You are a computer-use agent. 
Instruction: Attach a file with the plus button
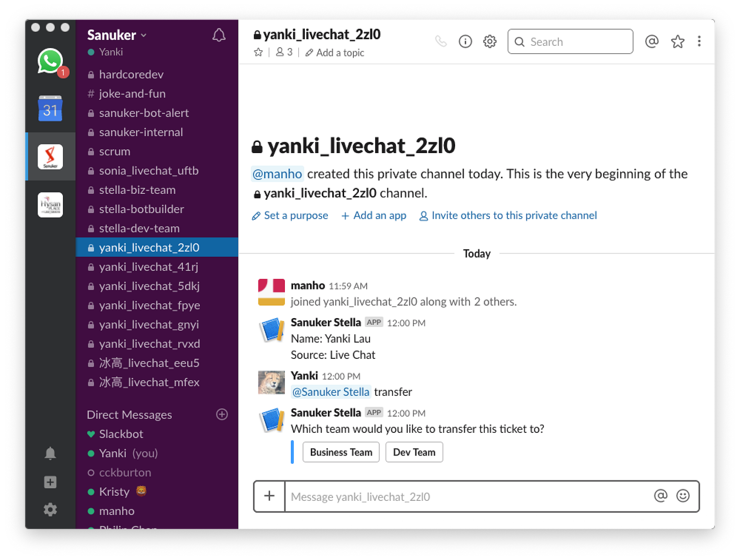coord(269,496)
